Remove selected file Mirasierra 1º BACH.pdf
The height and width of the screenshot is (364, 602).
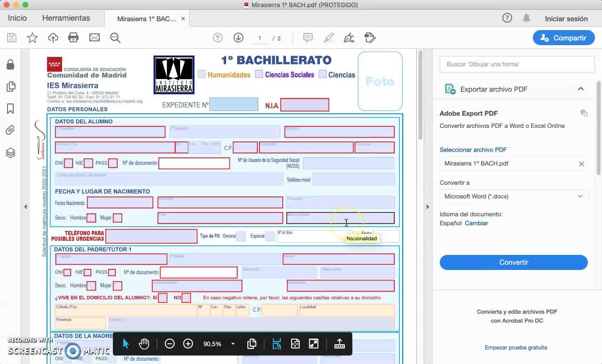(x=581, y=164)
